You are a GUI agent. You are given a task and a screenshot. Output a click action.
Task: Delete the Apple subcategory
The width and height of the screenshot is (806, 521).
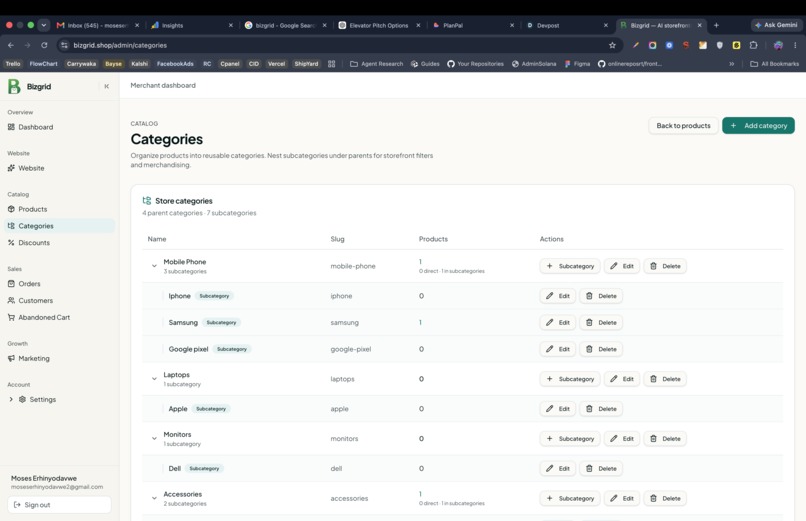[x=601, y=409]
